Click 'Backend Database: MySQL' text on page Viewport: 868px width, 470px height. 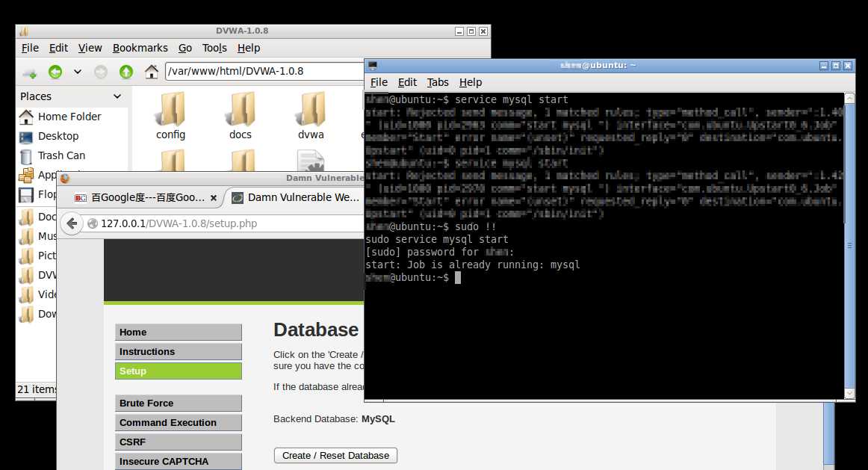click(334, 419)
